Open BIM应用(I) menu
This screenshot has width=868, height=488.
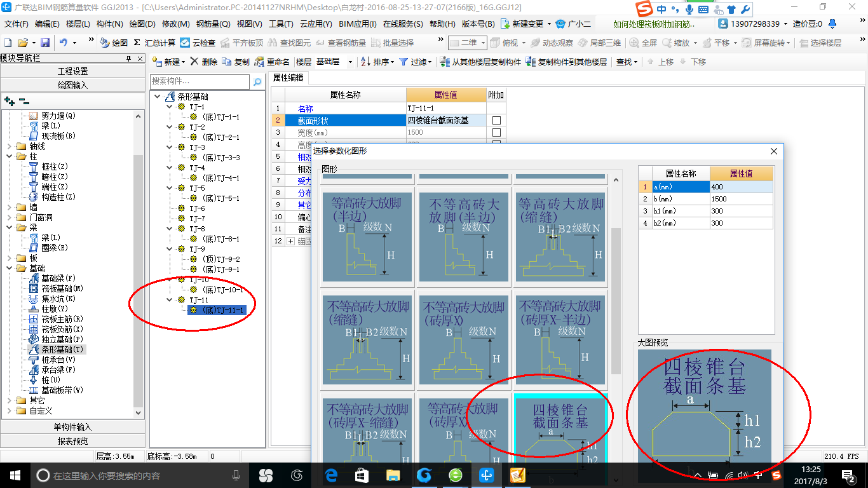click(358, 24)
